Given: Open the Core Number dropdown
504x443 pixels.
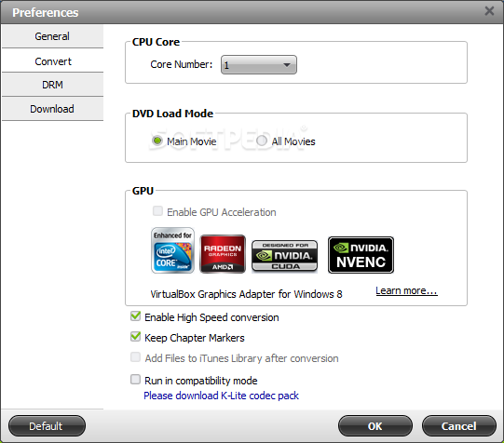Looking at the screenshot, I should click(259, 65).
